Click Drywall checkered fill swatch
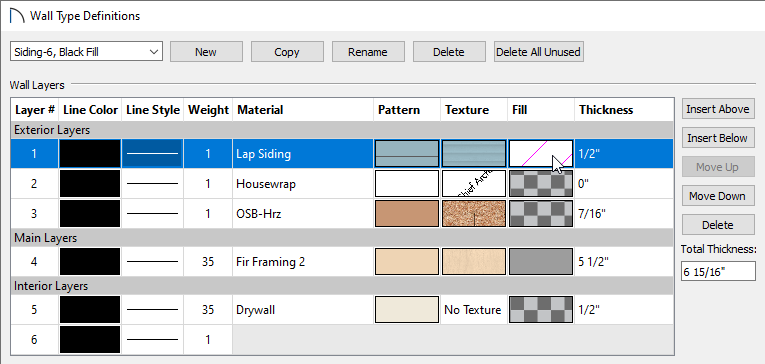Image resolution: width=765 pixels, height=364 pixels. tap(541, 310)
